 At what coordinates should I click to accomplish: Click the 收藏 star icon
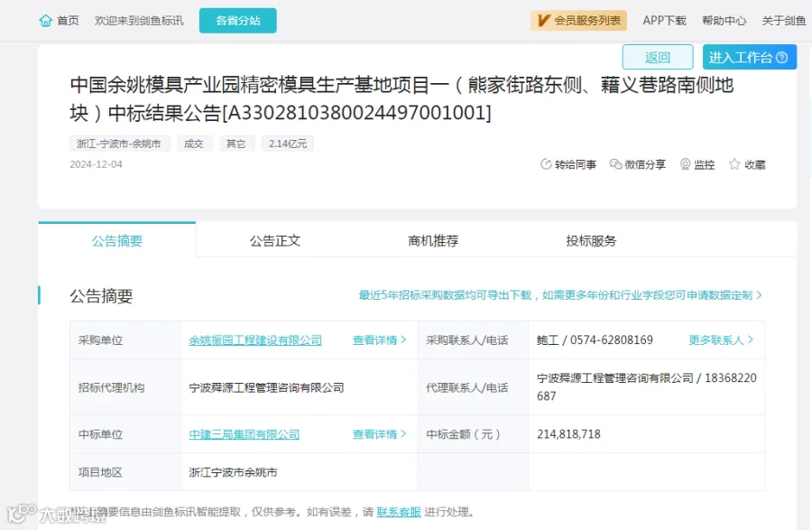coord(734,164)
